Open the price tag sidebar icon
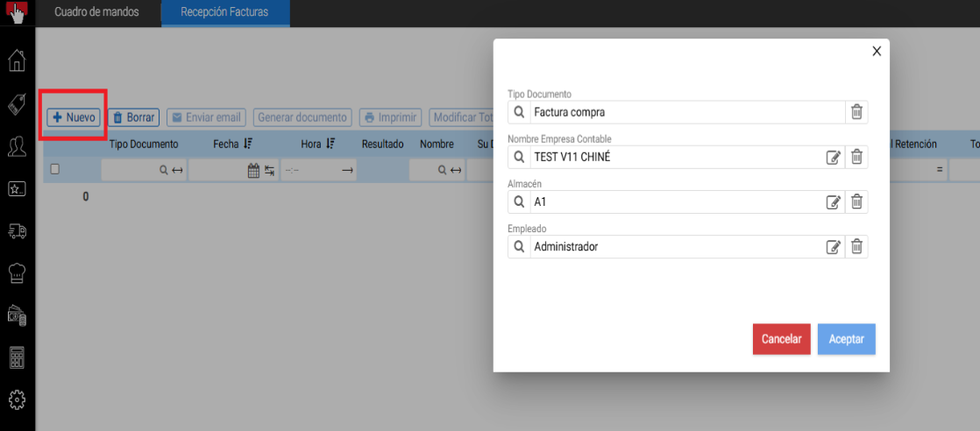The image size is (980, 431). 18,104
